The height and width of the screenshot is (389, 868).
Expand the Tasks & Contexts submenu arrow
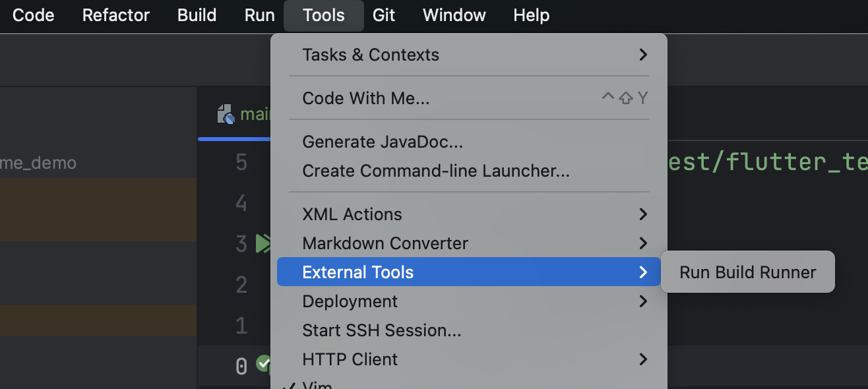(643, 55)
